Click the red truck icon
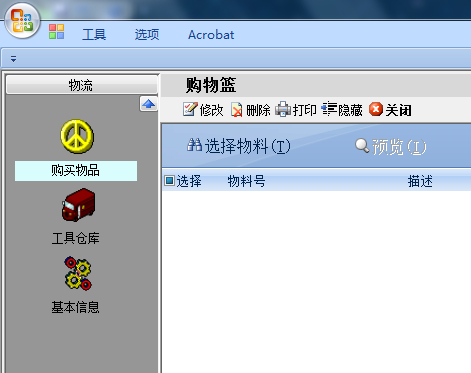Screen dimensions: 471x373 tap(78, 205)
